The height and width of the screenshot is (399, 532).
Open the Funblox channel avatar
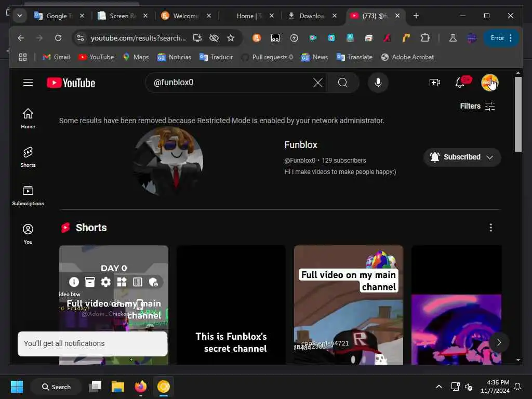pyautogui.click(x=169, y=161)
